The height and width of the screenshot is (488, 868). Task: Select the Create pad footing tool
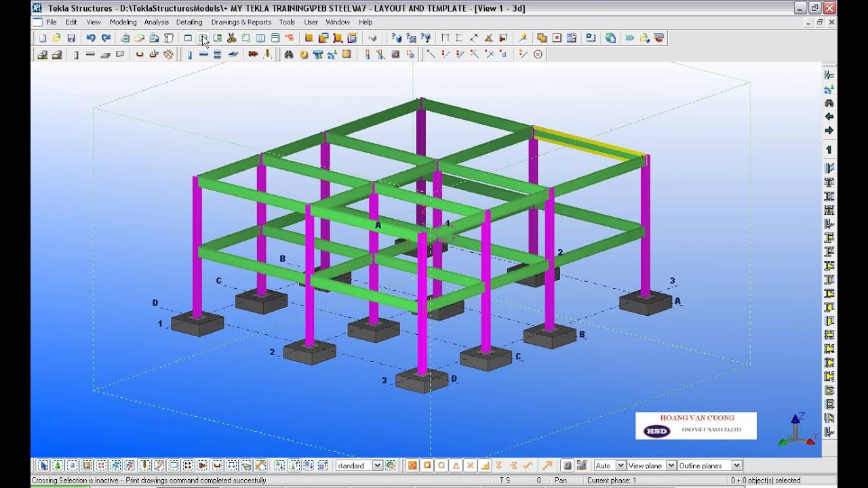point(42,54)
